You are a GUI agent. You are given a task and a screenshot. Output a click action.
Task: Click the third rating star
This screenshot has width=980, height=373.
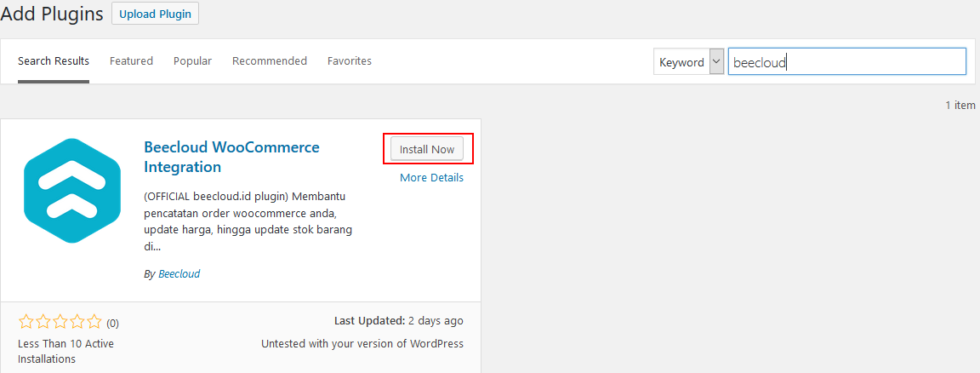tap(60, 322)
